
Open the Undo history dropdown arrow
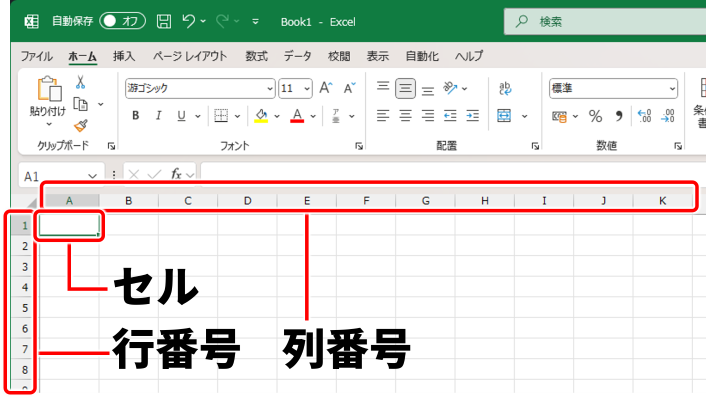[x=204, y=21]
